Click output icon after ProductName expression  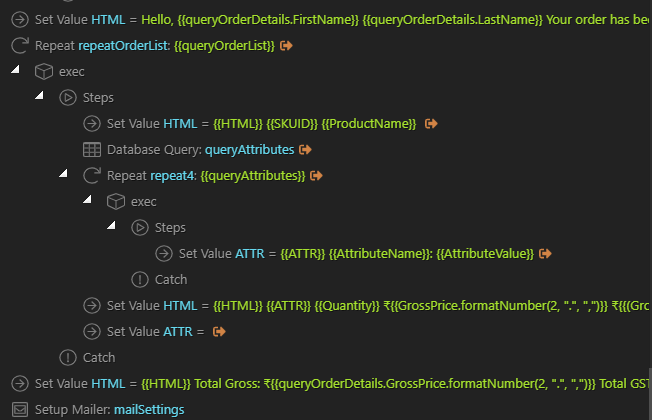coord(431,124)
